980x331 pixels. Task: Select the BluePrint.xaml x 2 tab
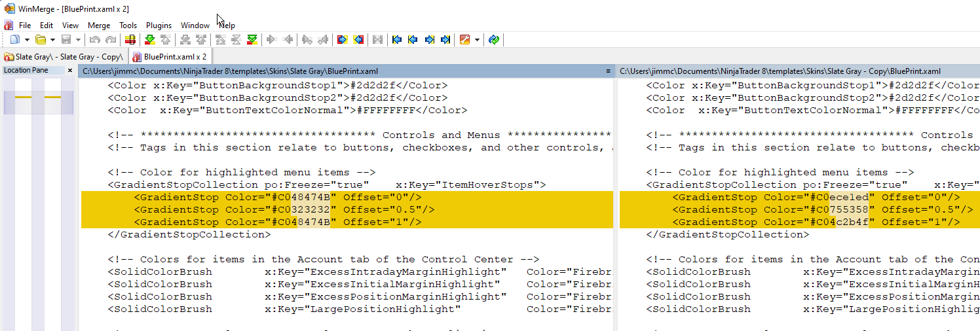tap(170, 57)
